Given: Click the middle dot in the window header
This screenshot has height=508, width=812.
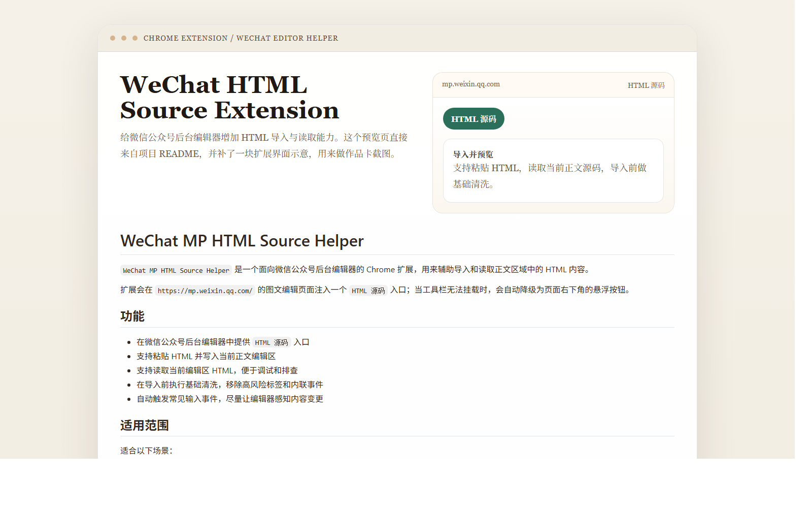Looking at the screenshot, I should point(124,38).
